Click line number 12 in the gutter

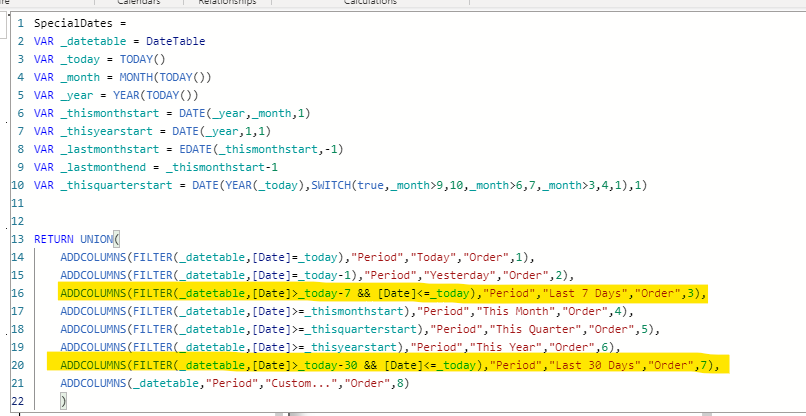[18, 221]
